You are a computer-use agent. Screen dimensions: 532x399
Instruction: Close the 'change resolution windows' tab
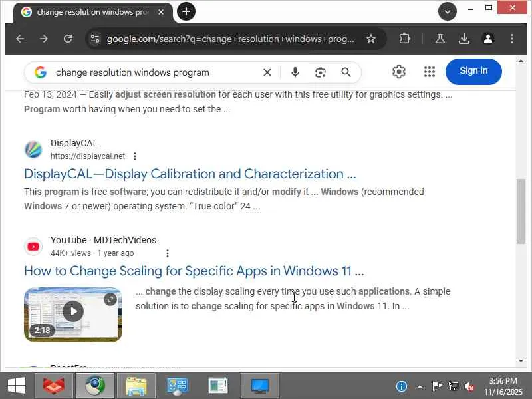pos(161,12)
